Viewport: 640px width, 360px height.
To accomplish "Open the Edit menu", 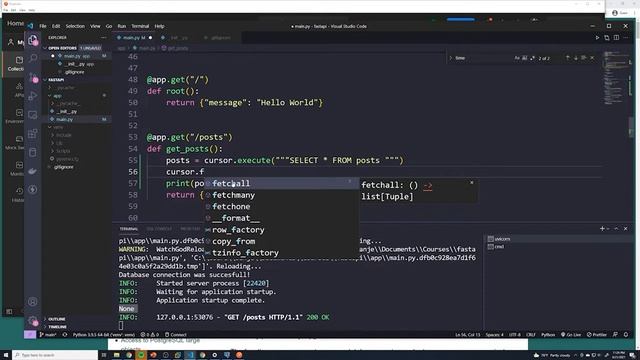I will (x=56, y=26).
